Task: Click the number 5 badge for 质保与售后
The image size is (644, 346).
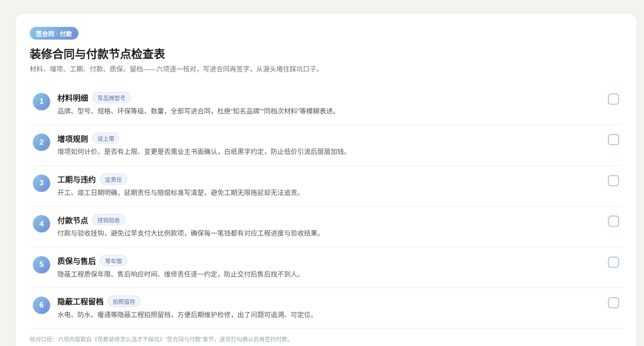Action: tap(41, 264)
